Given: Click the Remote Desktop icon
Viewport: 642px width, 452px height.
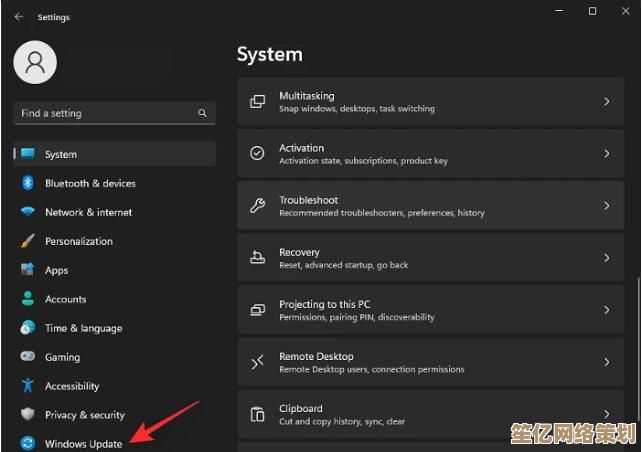Looking at the screenshot, I should 258,362.
